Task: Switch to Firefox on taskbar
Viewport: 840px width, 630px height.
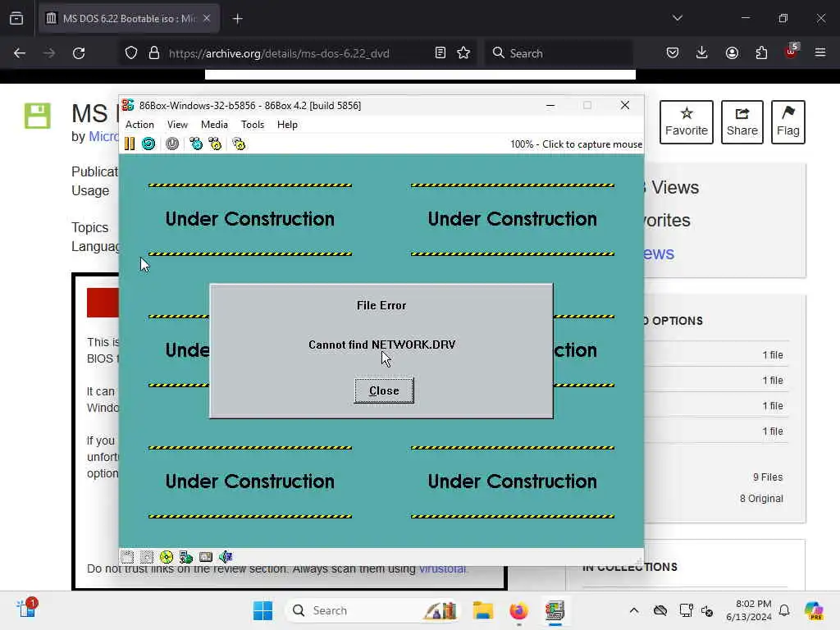Action: (x=518, y=610)
